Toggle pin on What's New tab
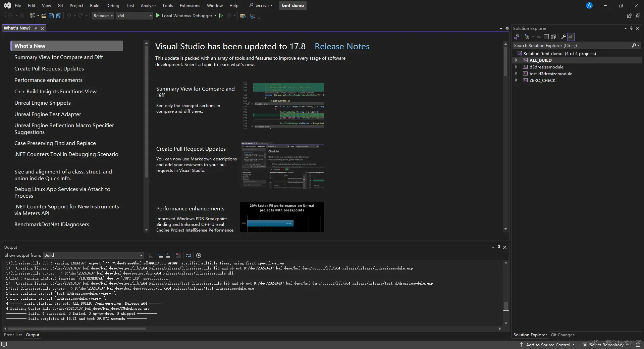644x349 pixels. [36, 29]
